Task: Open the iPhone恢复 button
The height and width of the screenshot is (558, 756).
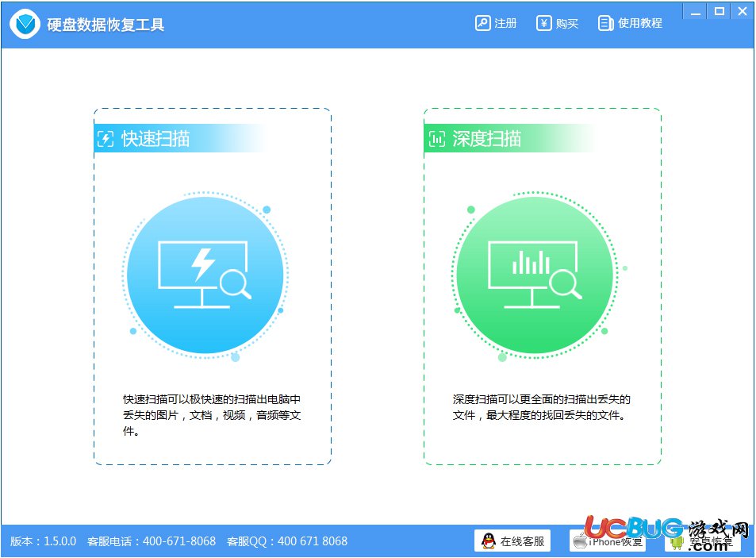Action: tap(608, 541)
